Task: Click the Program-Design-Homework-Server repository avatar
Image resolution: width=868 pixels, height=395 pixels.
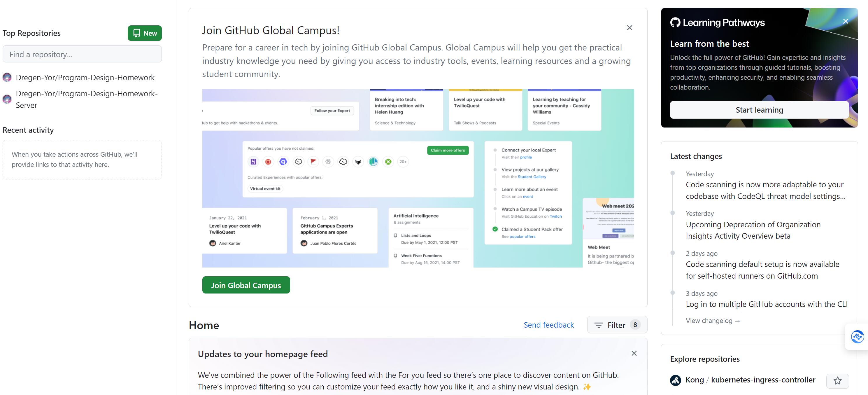Action: (x=7, y=99)
